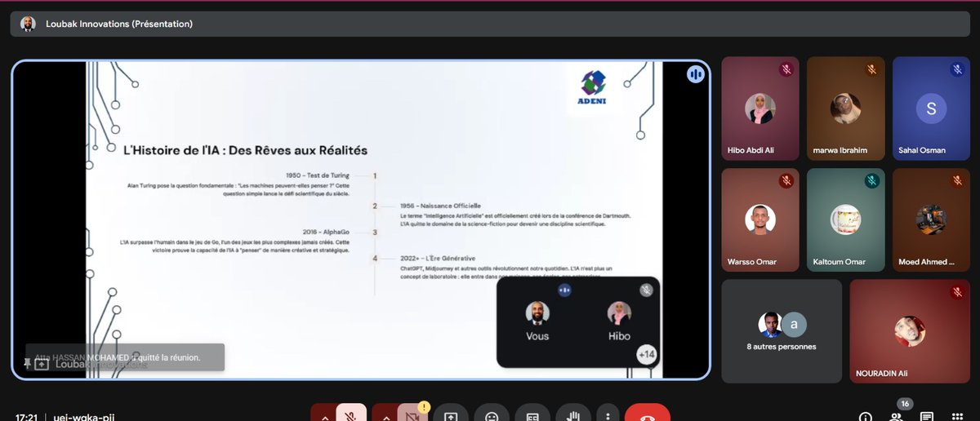Click 'Loubak Innovations (Présentation)' title
Screen dimensions: 980x421
119,24
